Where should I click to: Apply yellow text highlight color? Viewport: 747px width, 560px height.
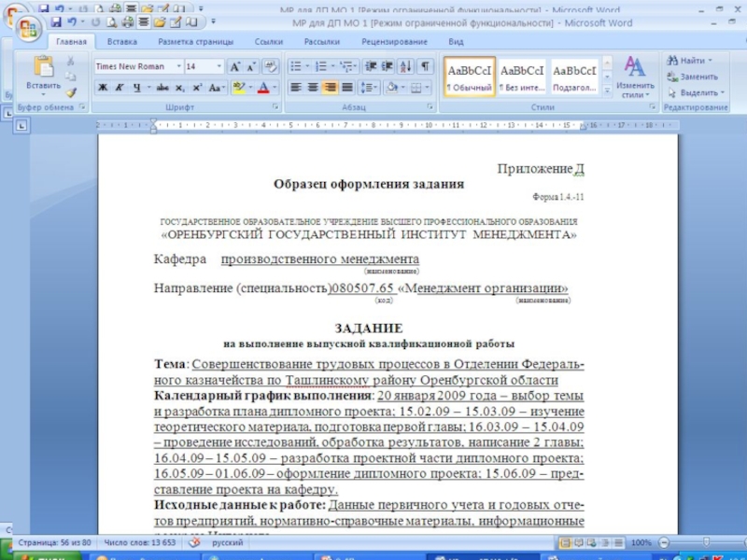point(239,88)
